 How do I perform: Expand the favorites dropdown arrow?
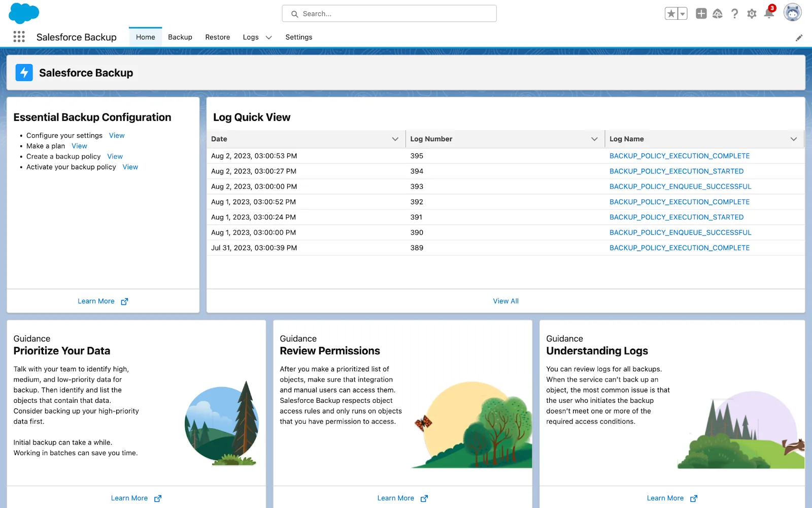tap(682, 14)
